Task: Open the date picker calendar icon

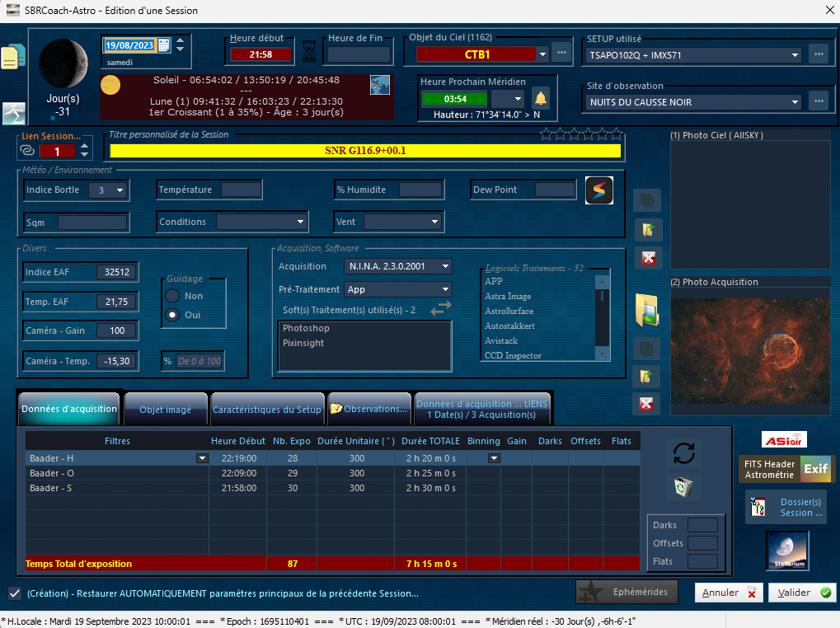Action: [165, 45]
